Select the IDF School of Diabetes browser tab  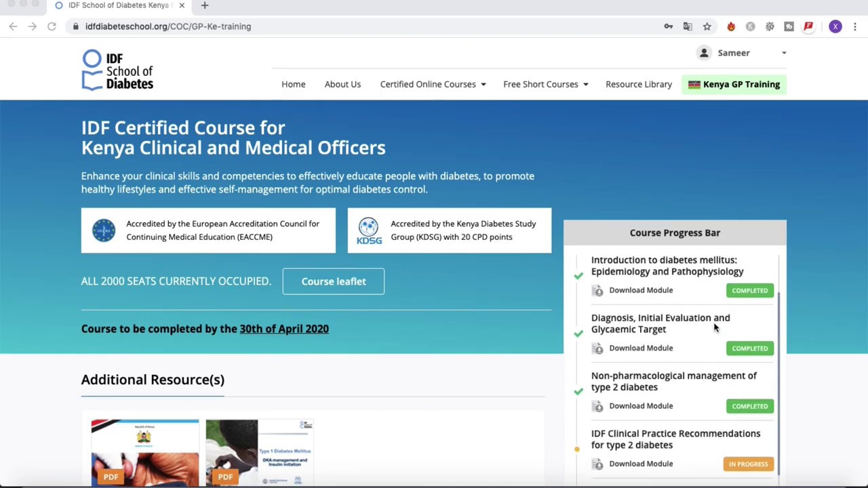point(119,5)
